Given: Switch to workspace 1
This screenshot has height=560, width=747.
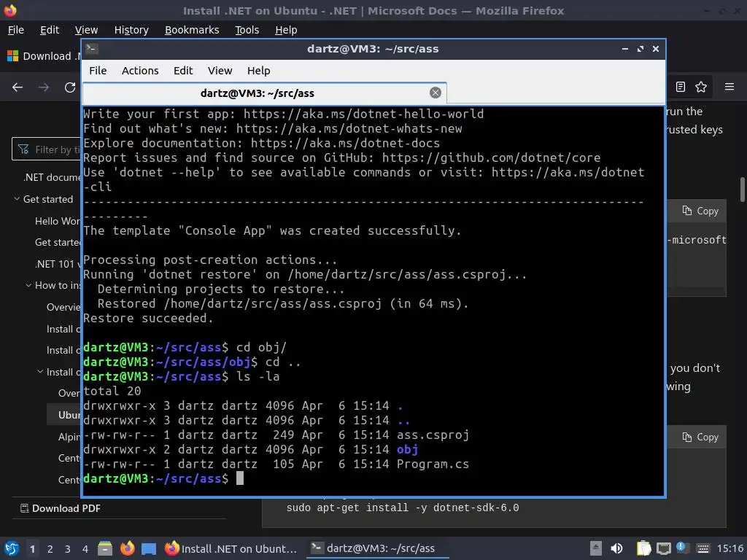Looking at the screenshot, I should click(32, 549).
